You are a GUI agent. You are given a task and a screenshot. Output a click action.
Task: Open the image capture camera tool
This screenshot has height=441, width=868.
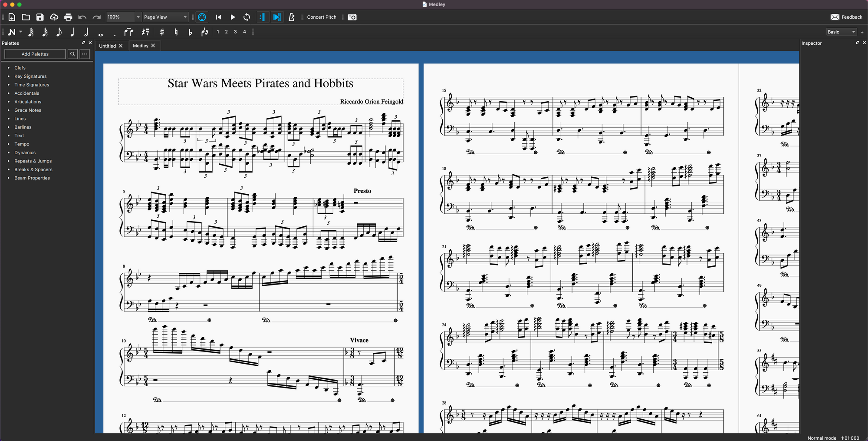[352, 17]
